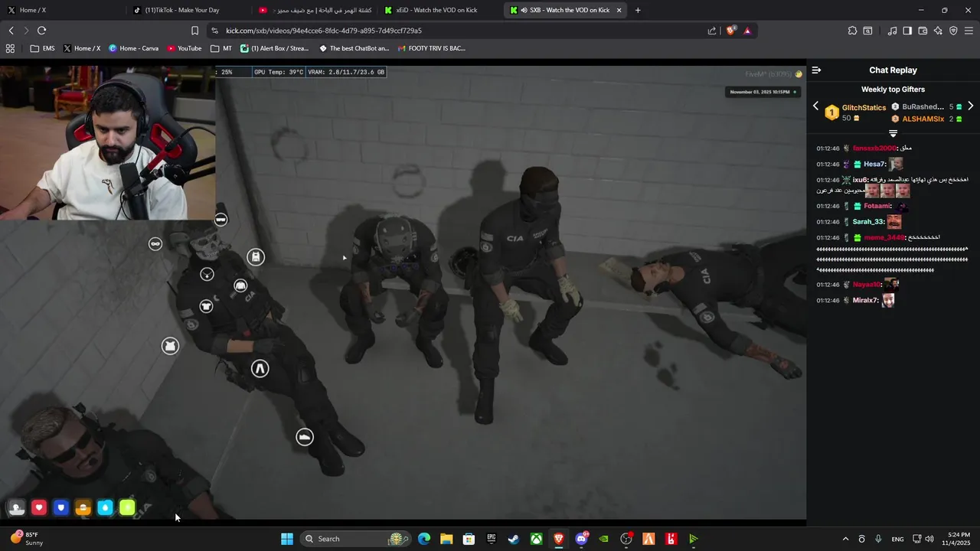This screenshot has height=551, width=980.
Task: Open the FOOTY TRIV IS BAC bookmark
Action: tap(432, 48)
